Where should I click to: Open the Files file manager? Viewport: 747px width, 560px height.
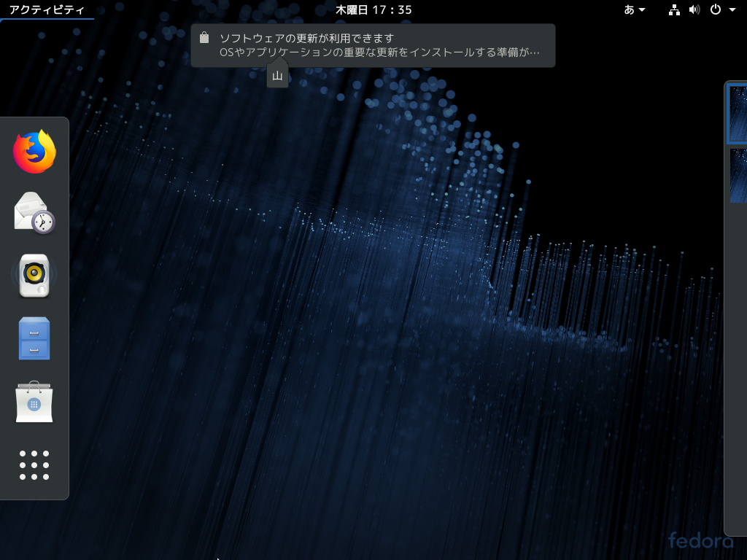[34, 338]
